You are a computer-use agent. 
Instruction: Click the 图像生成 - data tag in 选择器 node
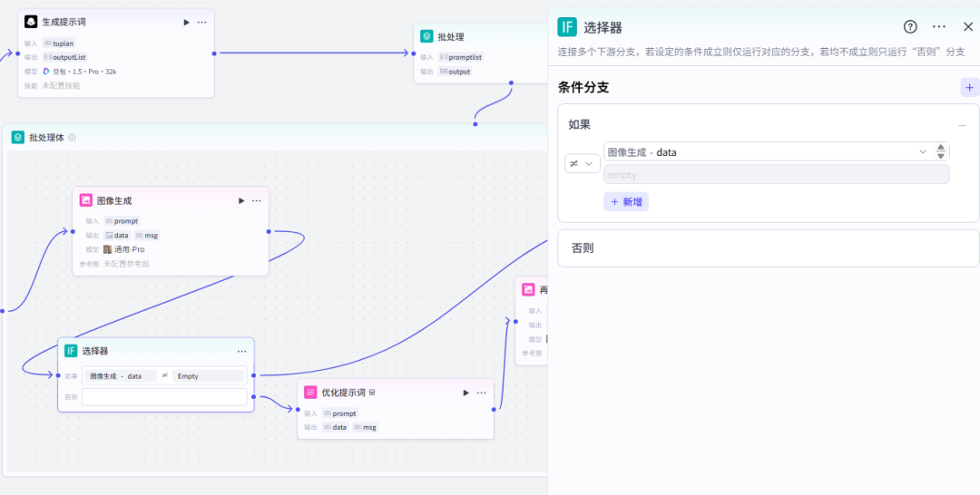(120, 375)
